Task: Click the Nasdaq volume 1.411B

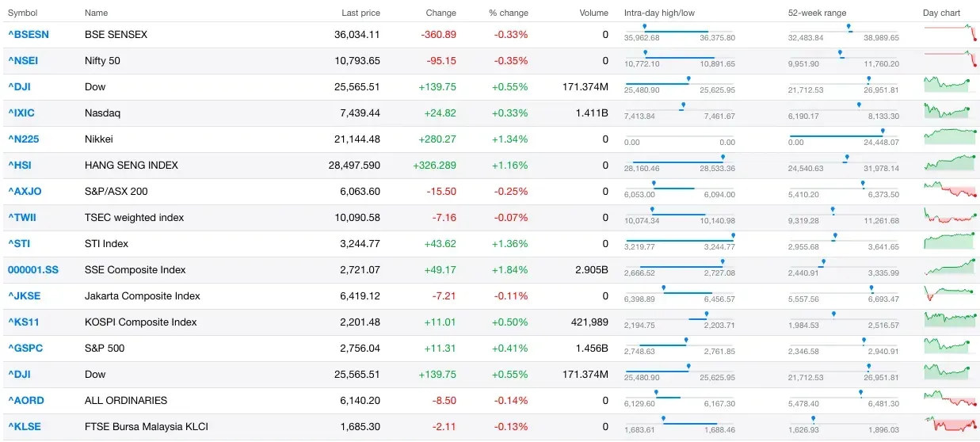Action: coord(592,113)
